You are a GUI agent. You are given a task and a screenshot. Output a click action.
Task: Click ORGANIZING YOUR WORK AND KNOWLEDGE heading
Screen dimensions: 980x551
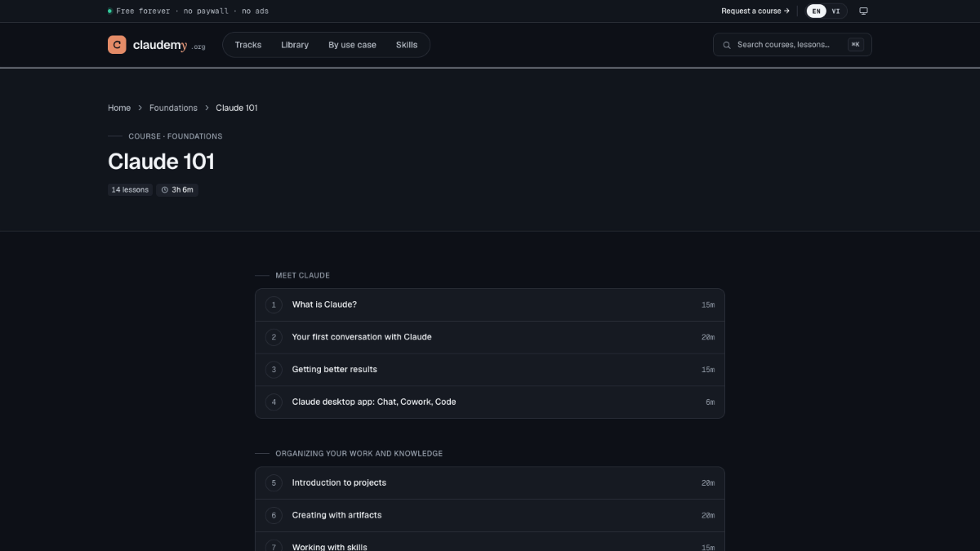(359, 453)
